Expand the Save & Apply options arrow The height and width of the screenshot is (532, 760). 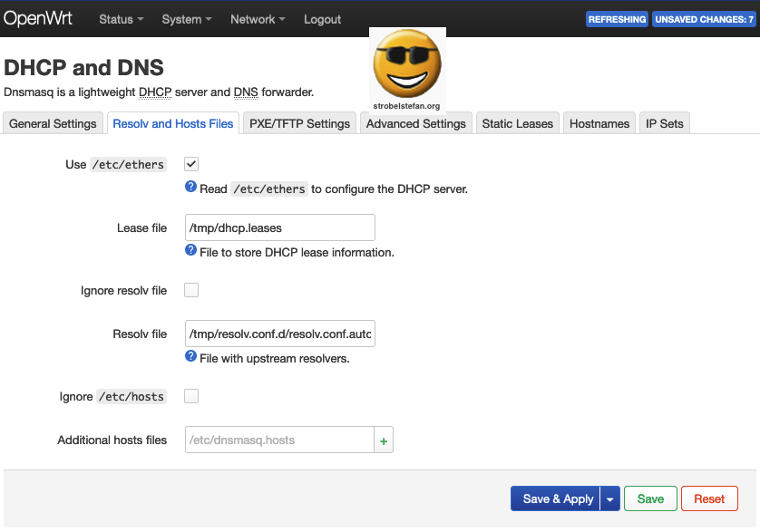[609, 498]
